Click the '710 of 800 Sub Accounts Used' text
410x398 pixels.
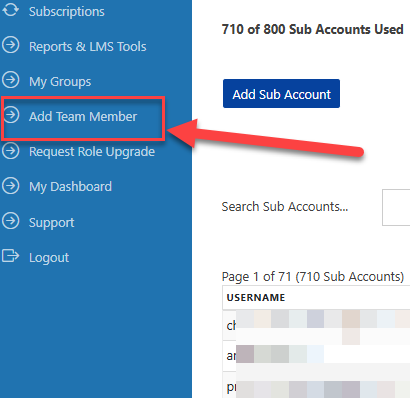tap(312, 29)
